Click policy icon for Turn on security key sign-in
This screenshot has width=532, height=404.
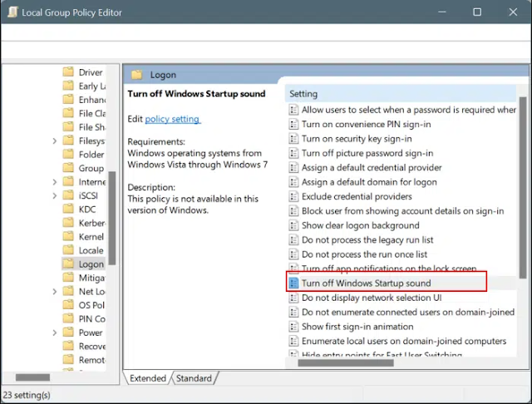[293, 139]
